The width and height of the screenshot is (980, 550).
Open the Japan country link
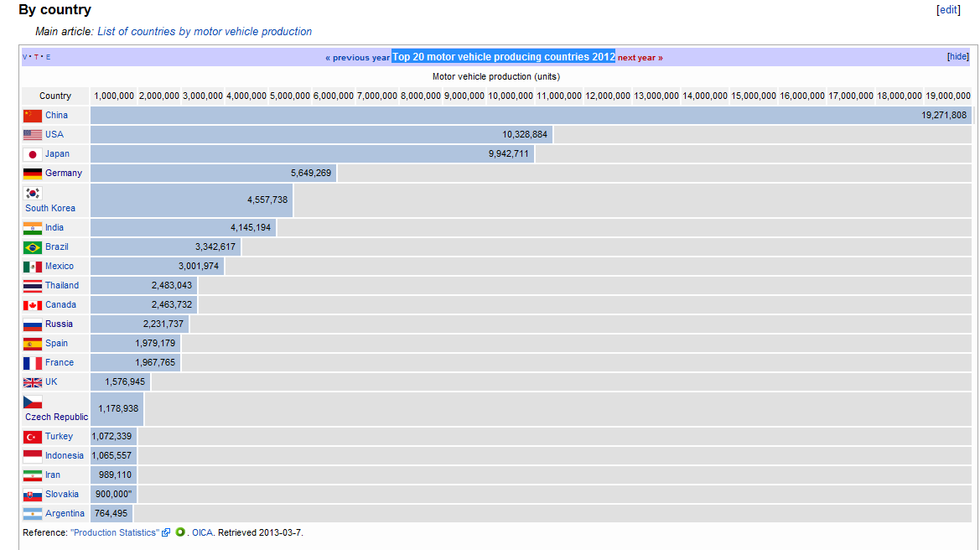[x=57, y=153]
